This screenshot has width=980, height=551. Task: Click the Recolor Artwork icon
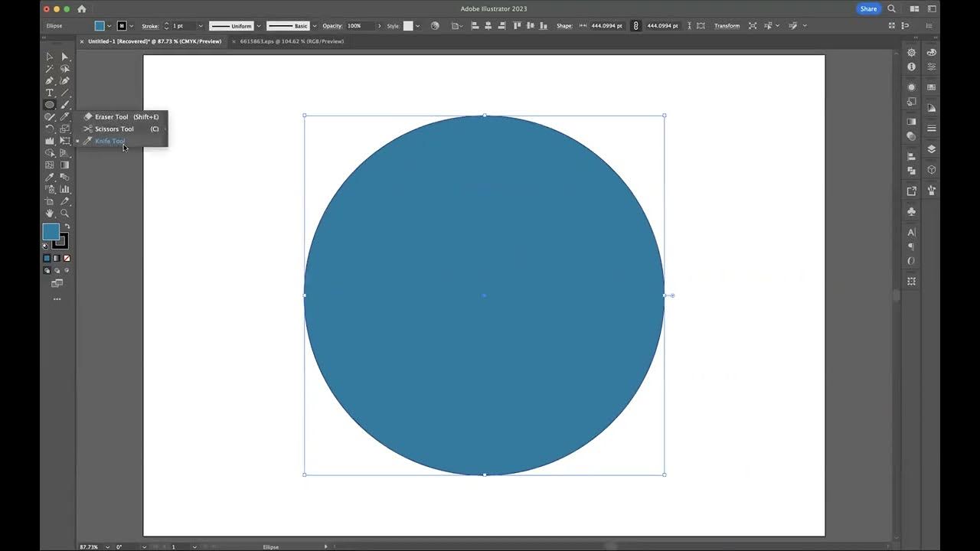(435, 26)
